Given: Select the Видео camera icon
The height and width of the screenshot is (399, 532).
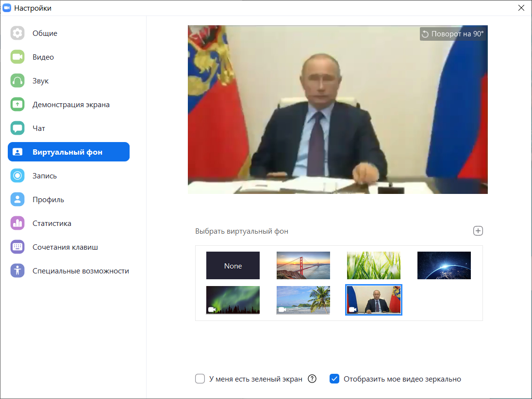Looking at the screenshot, I should tap(17, 57).
